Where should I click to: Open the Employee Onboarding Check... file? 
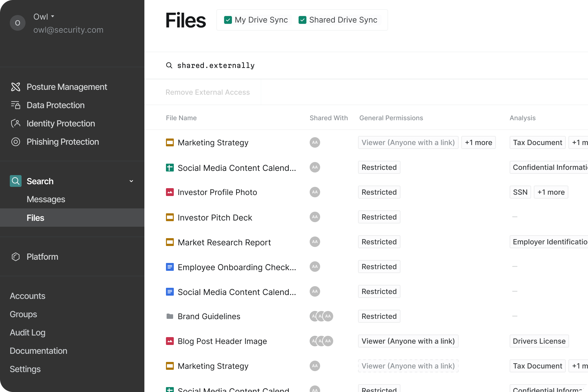[x=237, y=267]
